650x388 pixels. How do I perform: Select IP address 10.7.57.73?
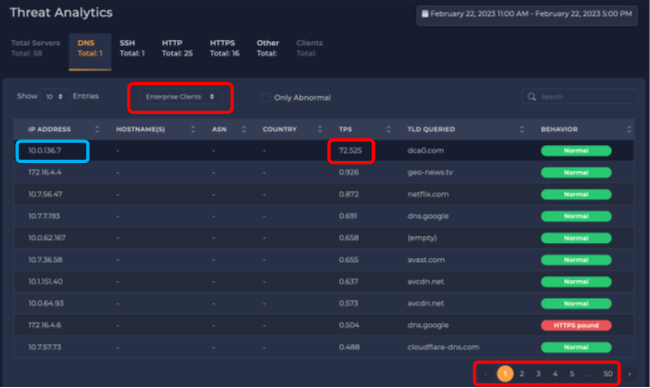[x=45, y=347]
